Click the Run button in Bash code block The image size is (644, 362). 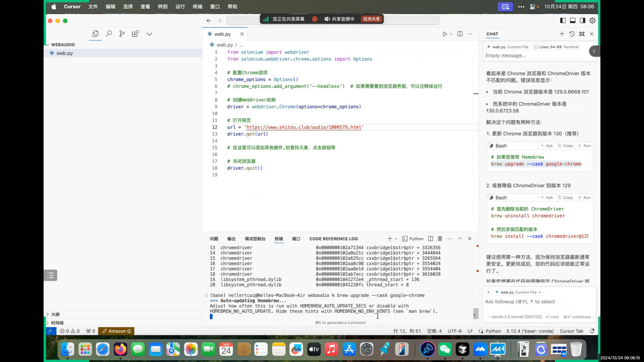pyautogui.click(x=587, y=145)
